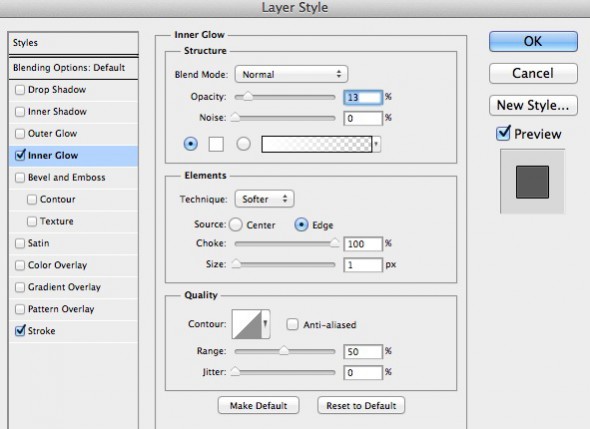
Task: Click the Noise value field
Action: [363, 118]
